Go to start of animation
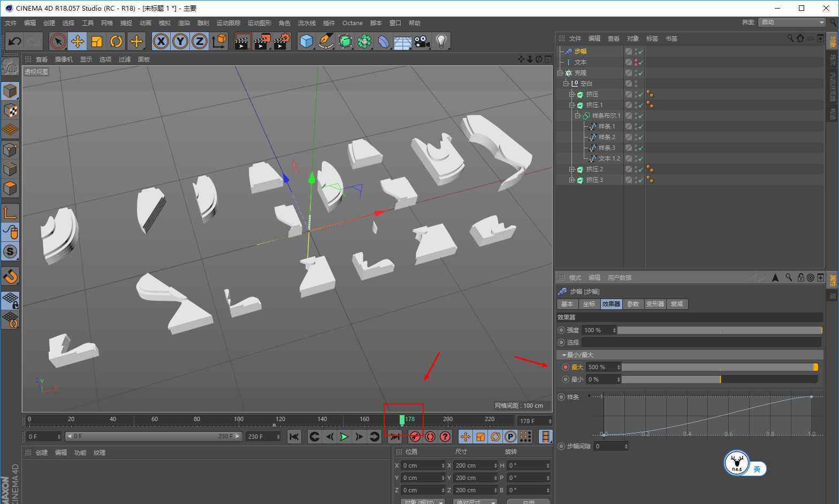Screen dimensions: 839x504 [294, 437]
